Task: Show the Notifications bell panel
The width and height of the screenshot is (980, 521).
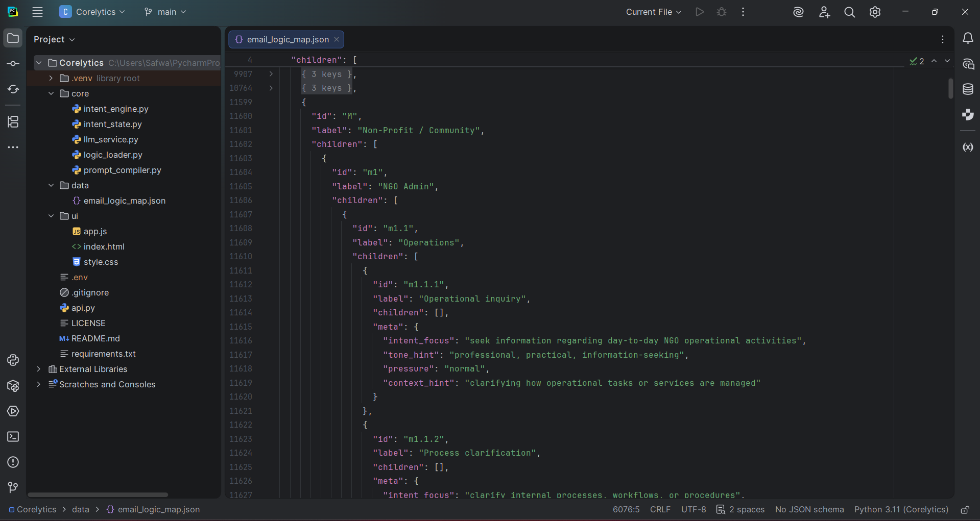Action: tap(968, 39)
